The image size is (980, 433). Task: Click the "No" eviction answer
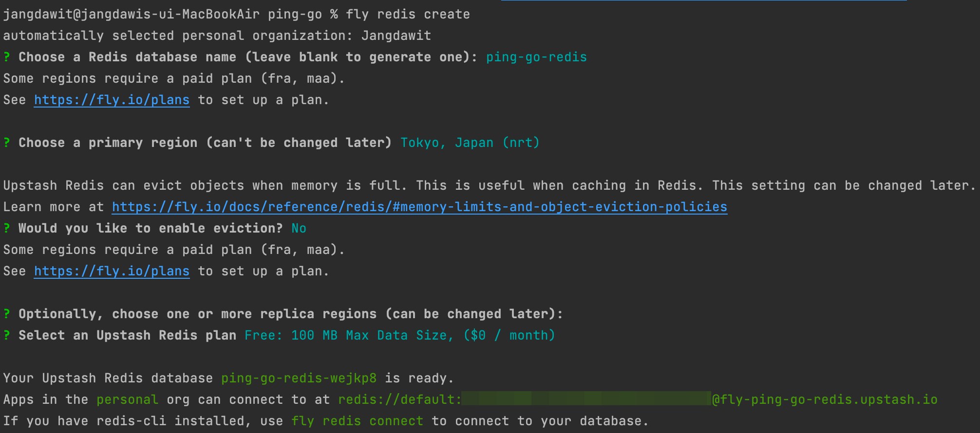pyautogui.click(x=299, y=228)
